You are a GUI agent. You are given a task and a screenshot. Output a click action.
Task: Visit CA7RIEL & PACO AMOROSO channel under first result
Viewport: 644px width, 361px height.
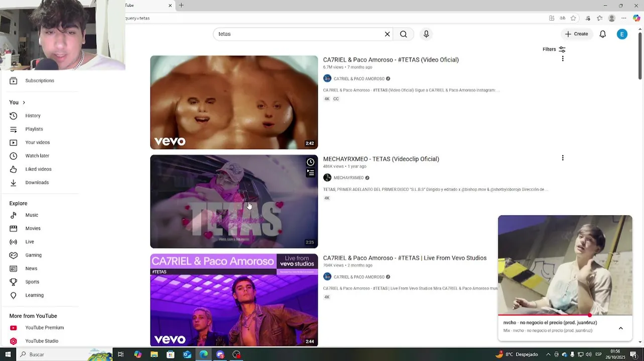coord(359,79)
